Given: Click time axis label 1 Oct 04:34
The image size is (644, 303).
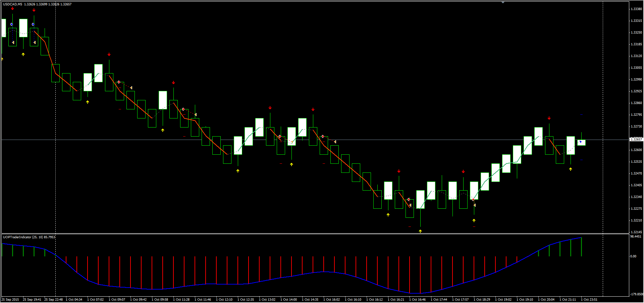Looking at the screenshot, I should click(x=74, y=300).
